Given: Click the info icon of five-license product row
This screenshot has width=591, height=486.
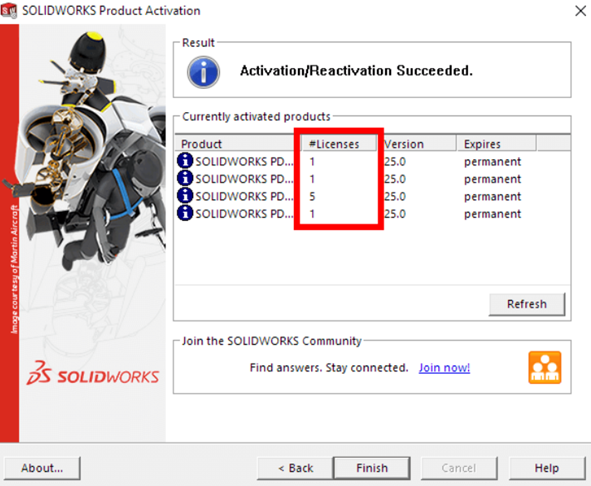Looking at the screenshot, I should click(185, 195).
